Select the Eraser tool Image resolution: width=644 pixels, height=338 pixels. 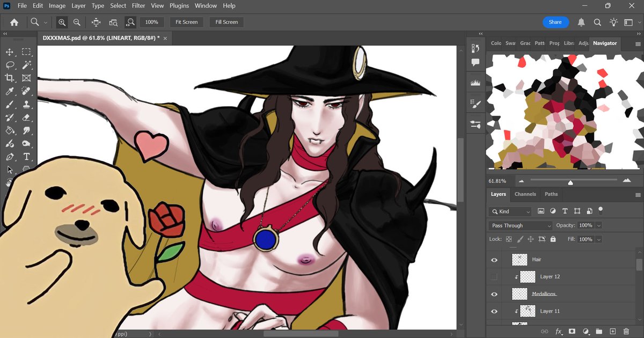tap(26, 117)
